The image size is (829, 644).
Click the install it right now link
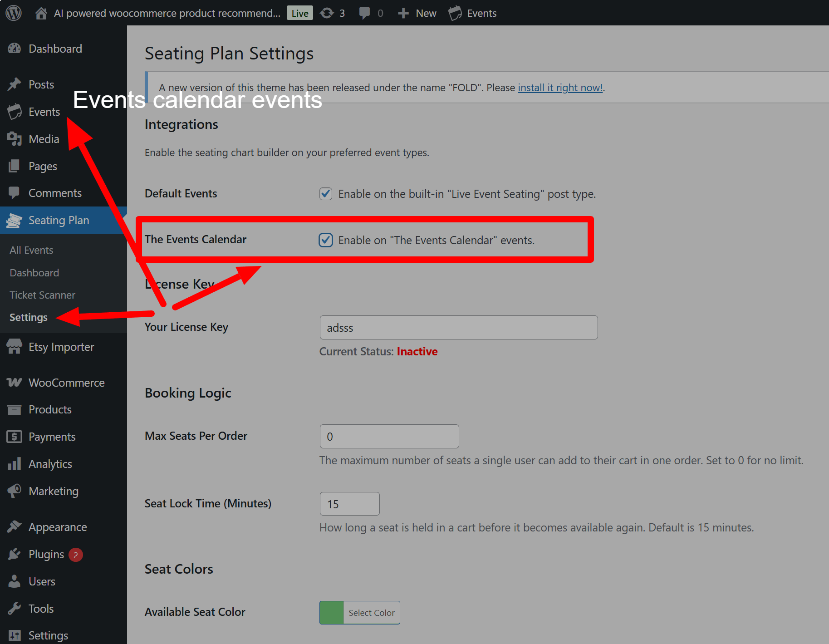click(x=560, y=88)
